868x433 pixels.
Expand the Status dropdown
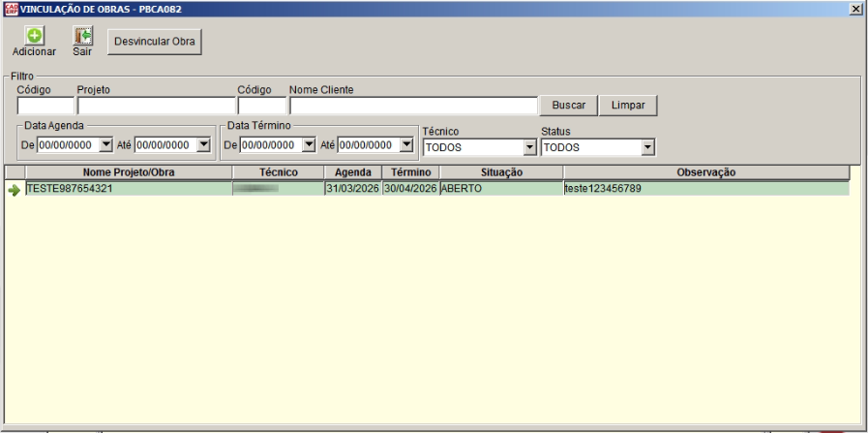click(x=647, y=147)
